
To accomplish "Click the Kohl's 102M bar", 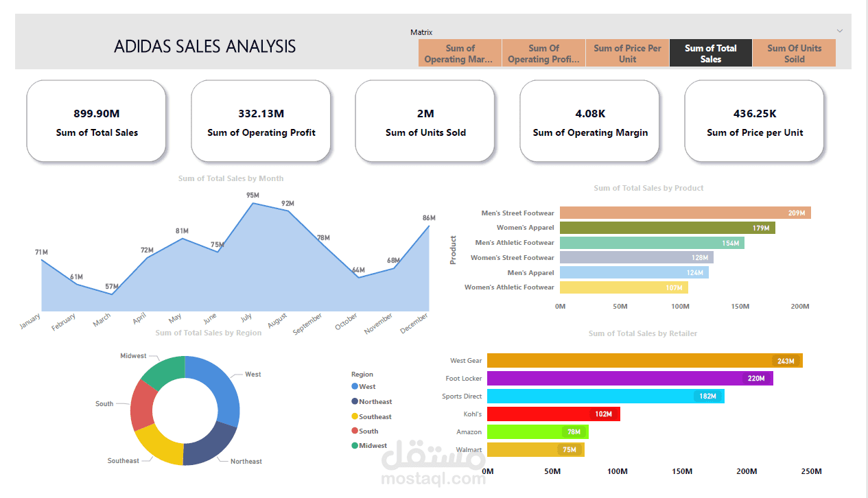I will coord(553,414).
